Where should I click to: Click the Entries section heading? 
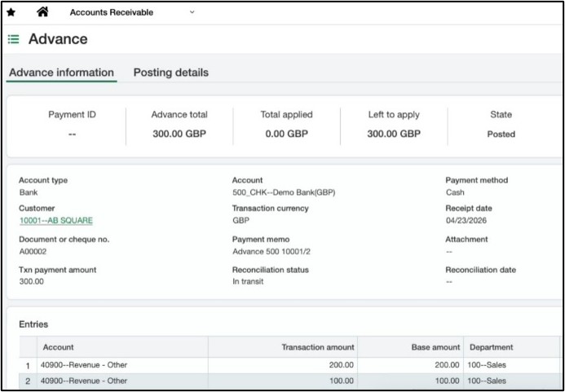(33, 324)
